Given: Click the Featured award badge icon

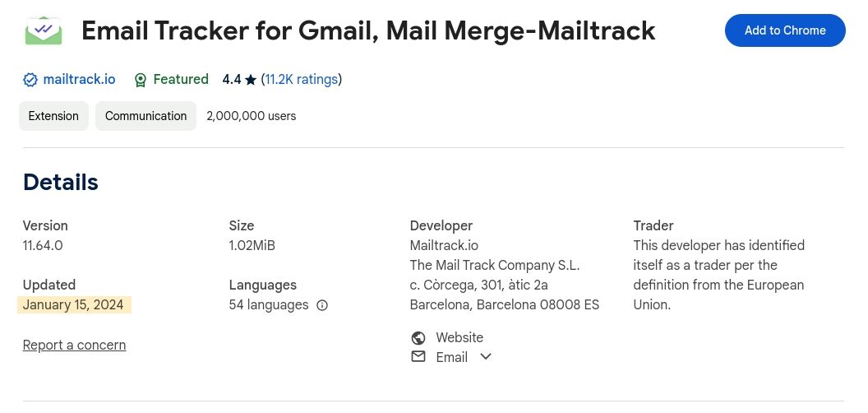Looking at the screenshot, I should coord(141,80).
